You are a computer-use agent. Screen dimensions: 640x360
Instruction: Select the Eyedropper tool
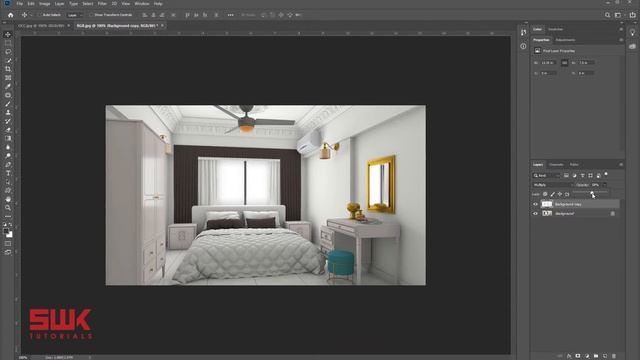[8, 87]
